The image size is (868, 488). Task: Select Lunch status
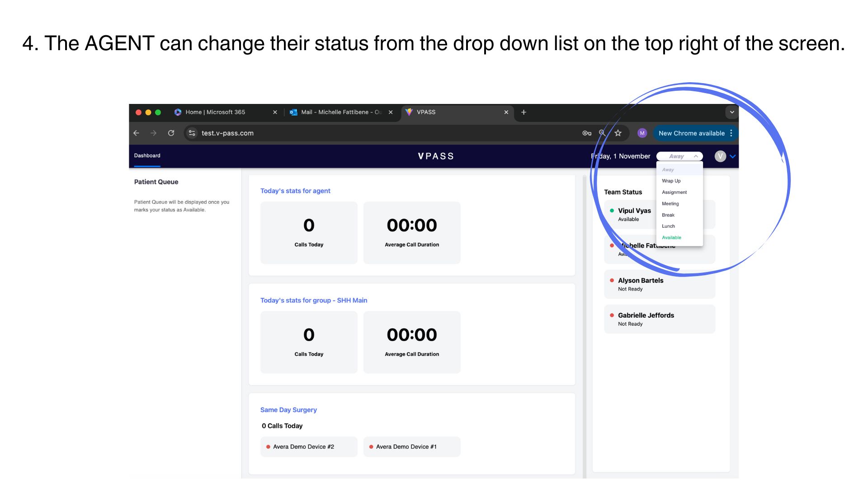[679, 226]
